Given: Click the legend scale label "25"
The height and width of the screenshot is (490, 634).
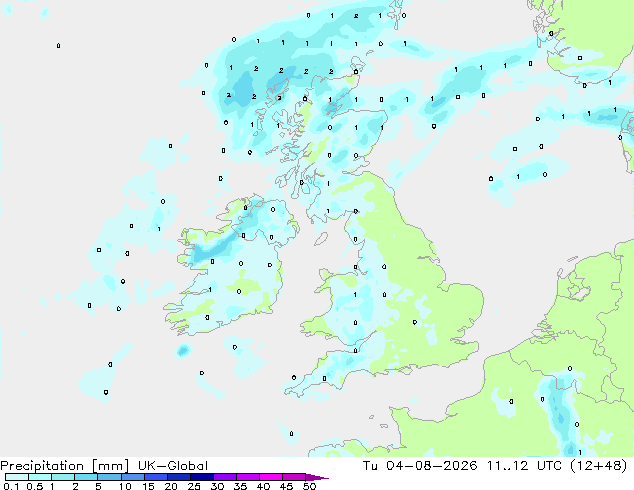Looking at the screenshot, I should 194,486.
